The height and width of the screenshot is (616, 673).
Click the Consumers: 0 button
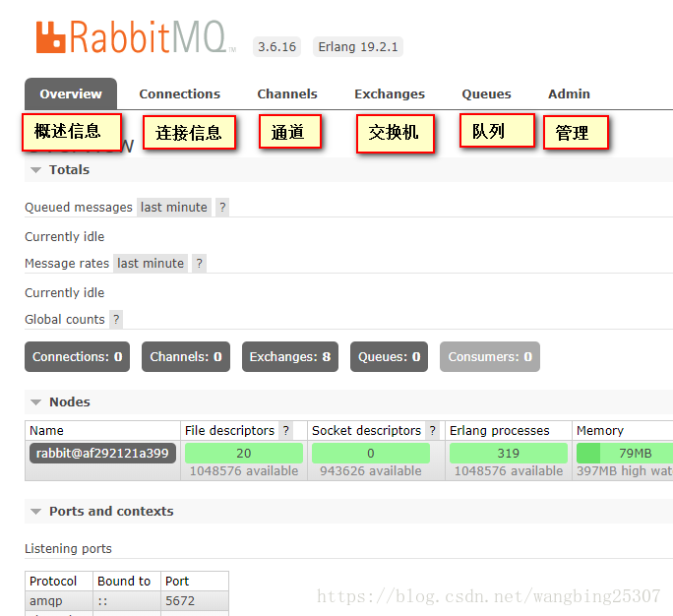pyautogui.click(x=490, y=357)
